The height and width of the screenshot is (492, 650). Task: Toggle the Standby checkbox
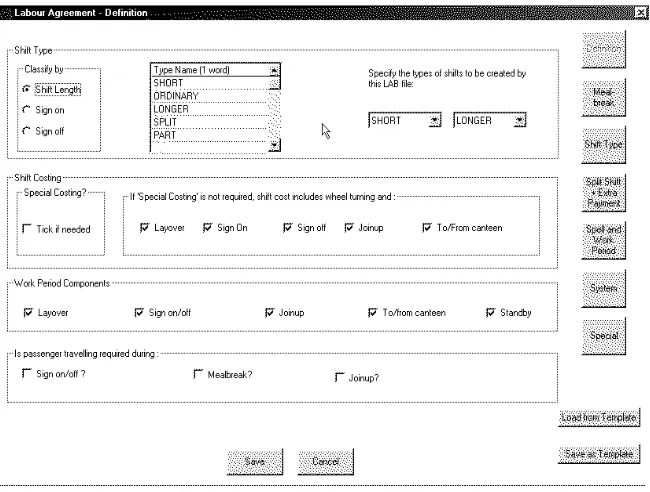coord(490,313)
